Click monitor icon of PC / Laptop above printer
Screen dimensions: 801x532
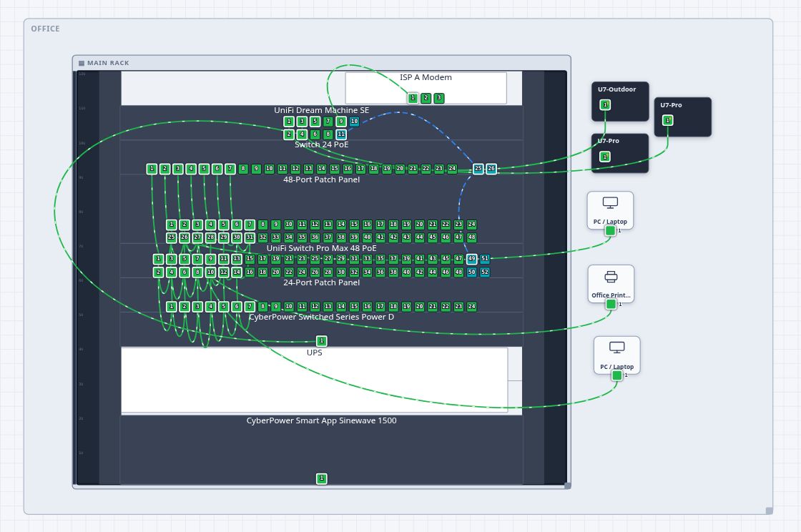tap(611, 202)
